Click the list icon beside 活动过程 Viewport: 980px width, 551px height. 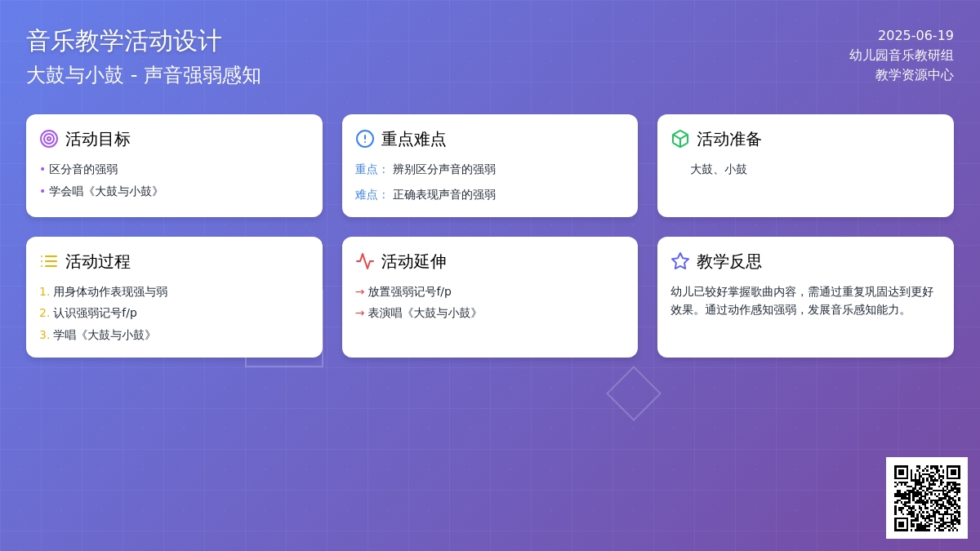pyautogui.click(x=49, y=261)
